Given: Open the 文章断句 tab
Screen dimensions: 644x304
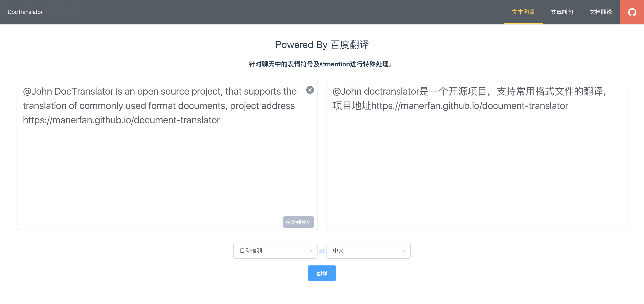Looking at the screenshot, I should [562, 12].
